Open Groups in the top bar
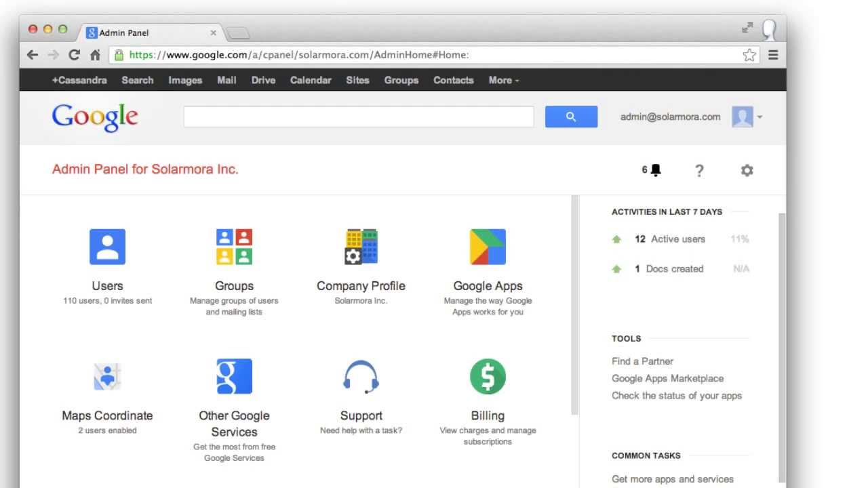Image resolution: width=868 pixels, height=488 pixels. click(x=401, y=80)
